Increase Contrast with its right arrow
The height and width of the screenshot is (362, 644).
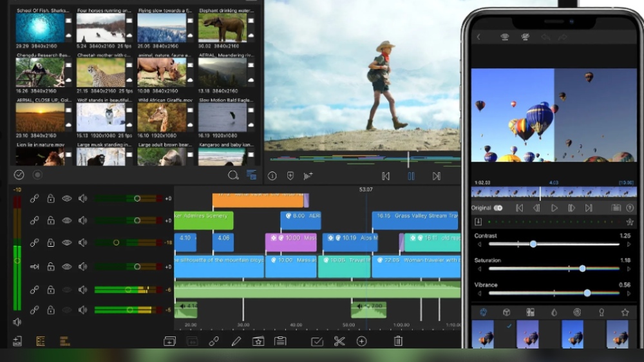629,245
